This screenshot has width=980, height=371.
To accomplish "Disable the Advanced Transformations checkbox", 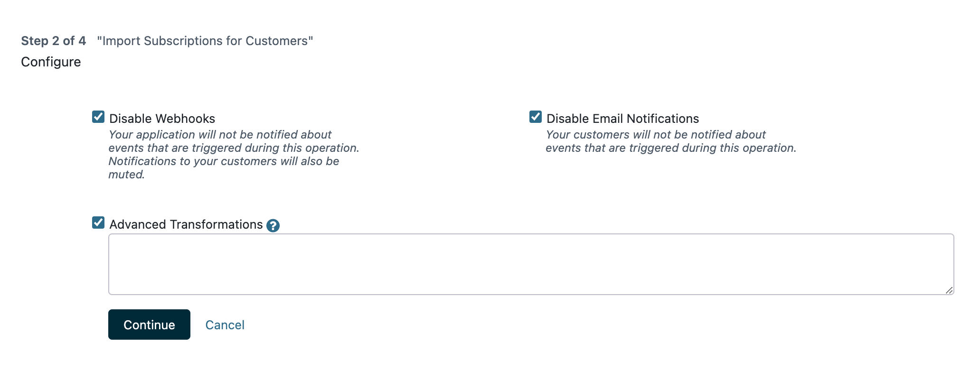I will 98,223.
